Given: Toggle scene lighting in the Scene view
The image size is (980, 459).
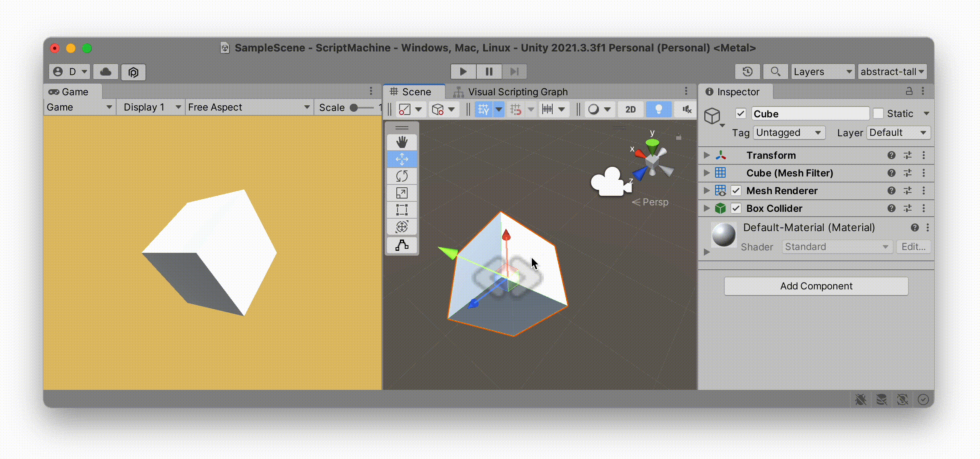Looking at the screenshot, I should pyautogui.click(x=658, y=109).
